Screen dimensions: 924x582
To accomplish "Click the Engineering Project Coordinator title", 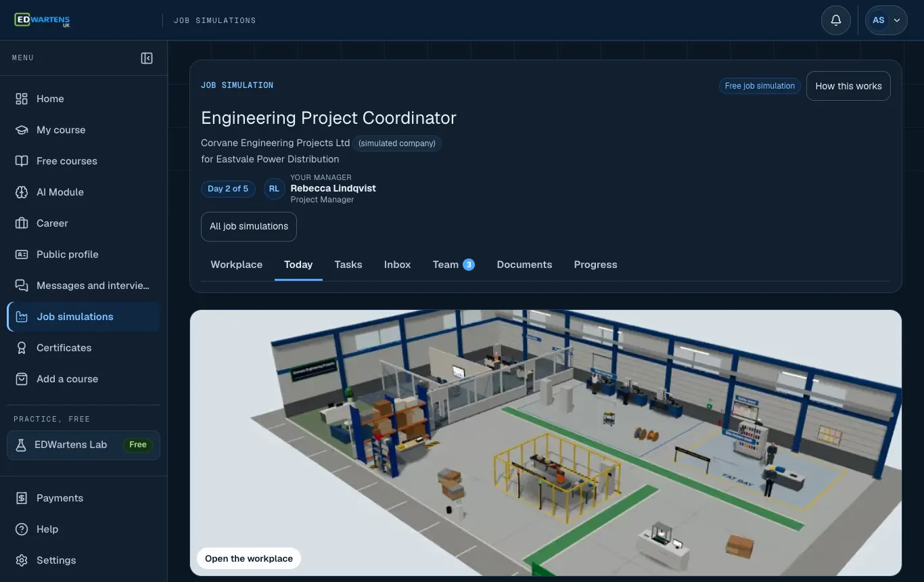I will click(329, 118).
